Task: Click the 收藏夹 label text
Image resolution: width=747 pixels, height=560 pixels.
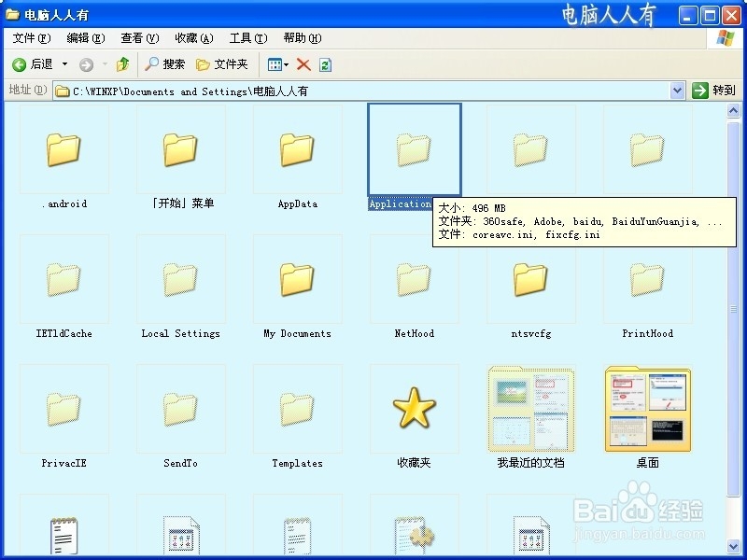Action: [414, 462]
